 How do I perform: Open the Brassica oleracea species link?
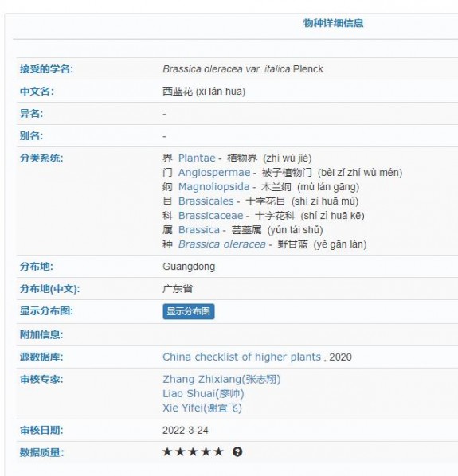pyautogui.click(x=222, y=244)
